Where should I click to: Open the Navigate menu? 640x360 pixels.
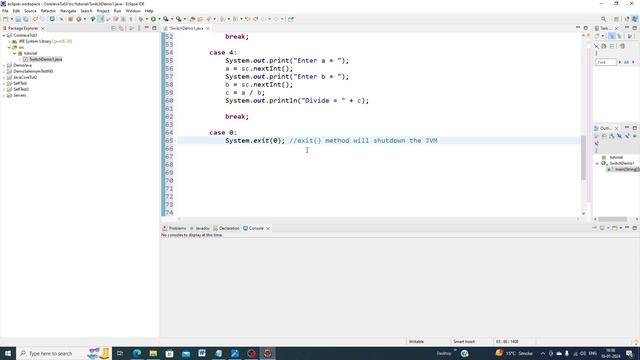coord(68,11)
